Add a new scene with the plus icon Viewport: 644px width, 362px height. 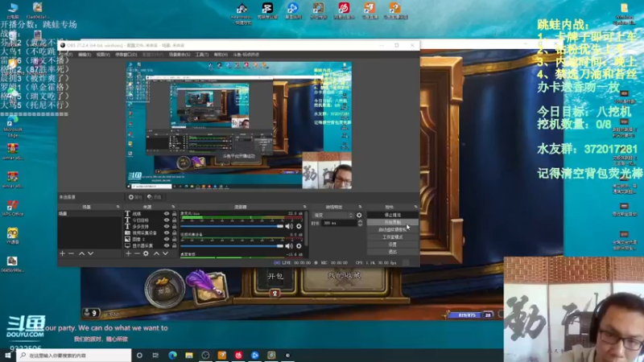point(63,253)
